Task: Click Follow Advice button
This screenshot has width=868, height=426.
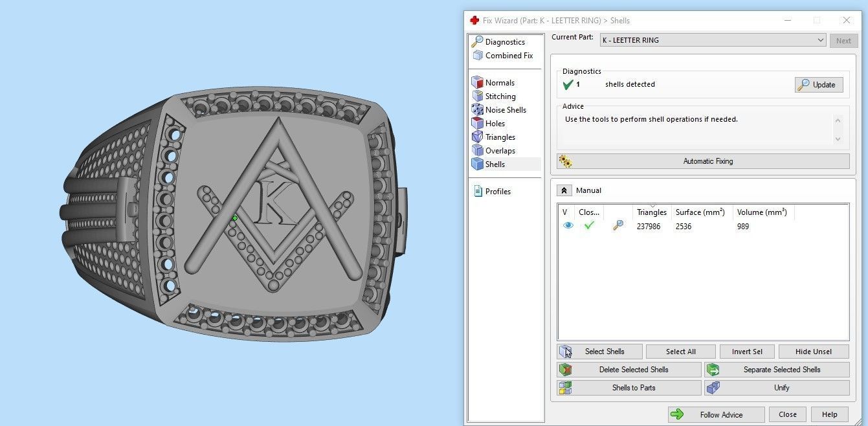Action: pos(717,414)
